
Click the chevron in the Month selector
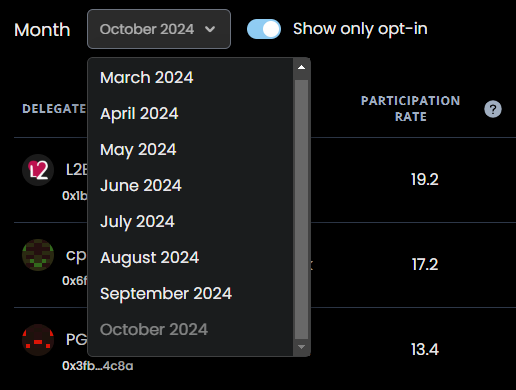(x=210, y=29)
